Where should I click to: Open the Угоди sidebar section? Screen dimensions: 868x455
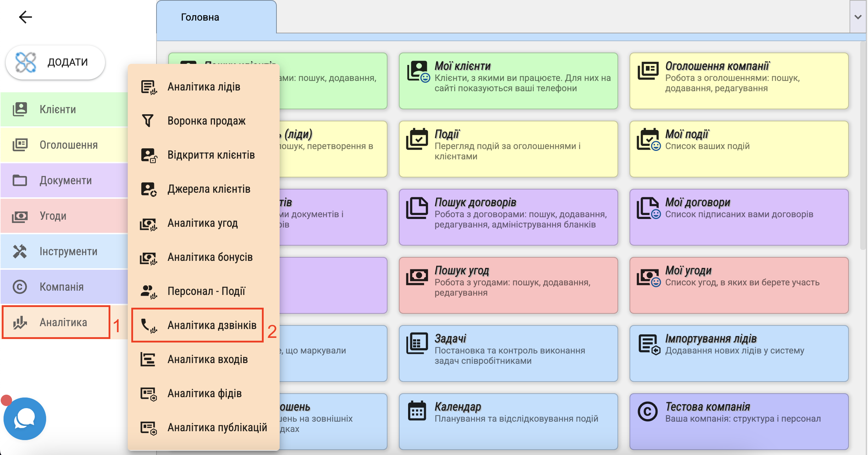(x=64, y=216)
